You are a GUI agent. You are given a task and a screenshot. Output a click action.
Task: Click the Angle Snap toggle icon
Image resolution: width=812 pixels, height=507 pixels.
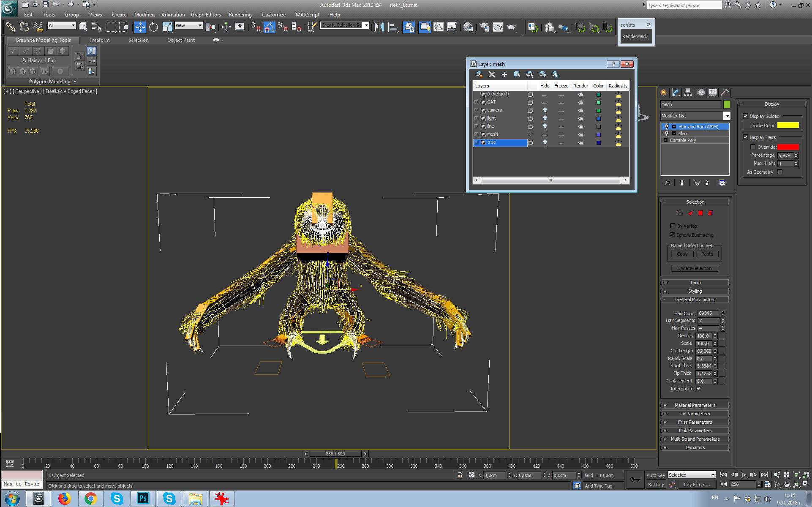coord(270,27)
